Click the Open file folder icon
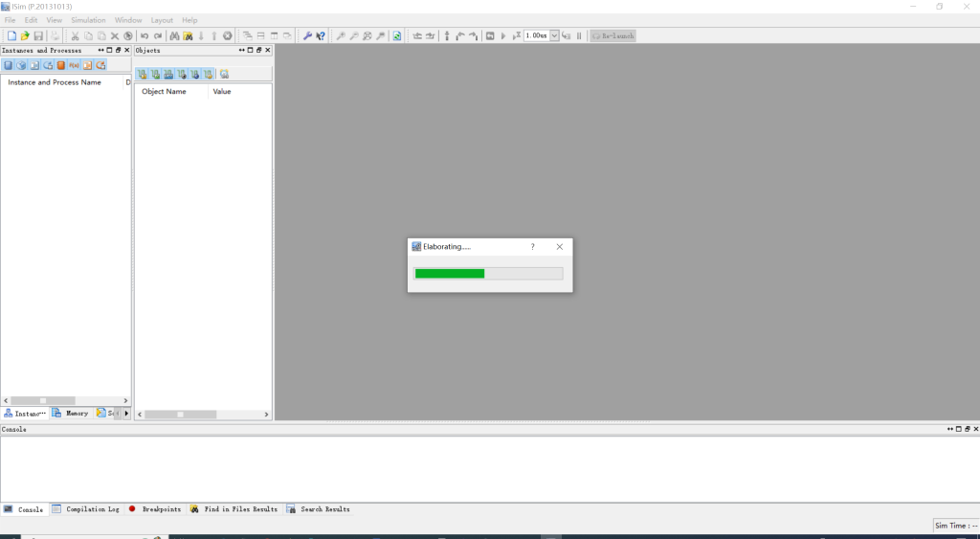The image size is (980, 539). (25, 36)
